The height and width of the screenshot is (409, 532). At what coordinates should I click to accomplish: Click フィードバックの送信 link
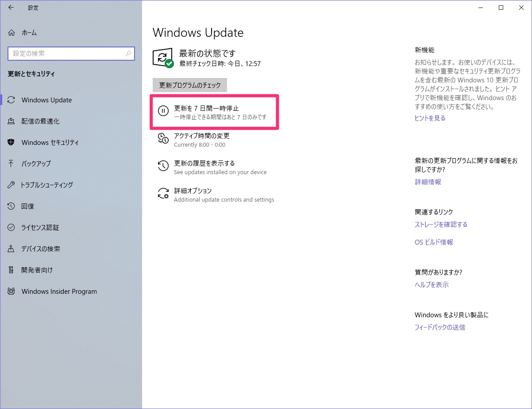[439, 327]
